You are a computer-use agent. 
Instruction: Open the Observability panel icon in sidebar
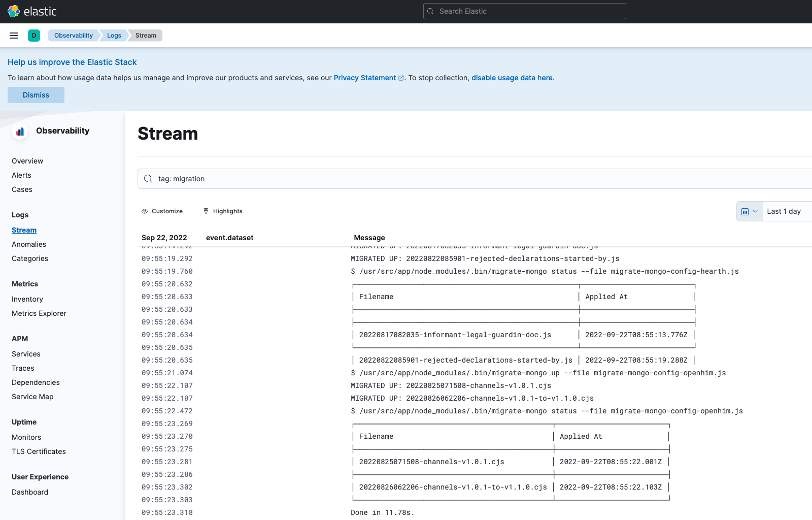pyautogui.click(x=19, y=131)
